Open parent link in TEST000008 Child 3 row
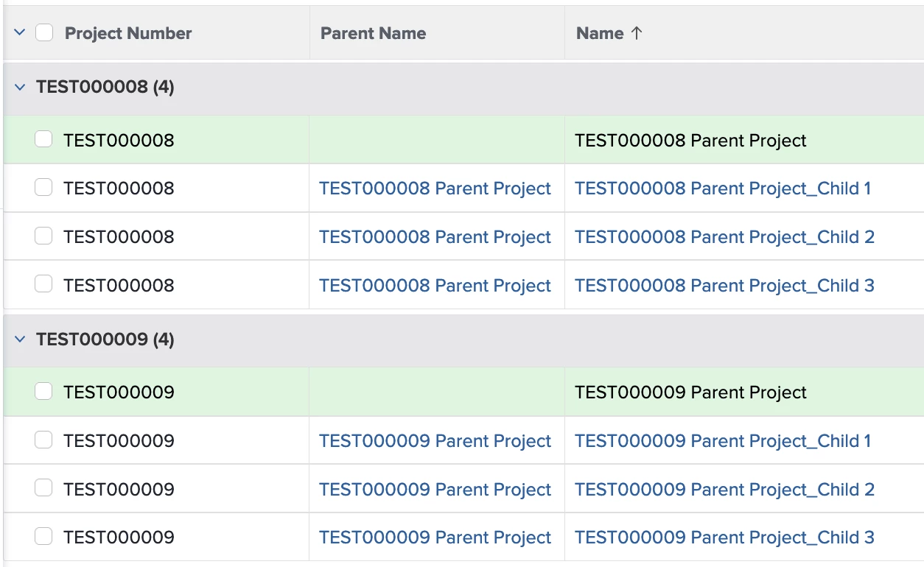This screenshot has width=924, height=567. click(x=435, y=286)
